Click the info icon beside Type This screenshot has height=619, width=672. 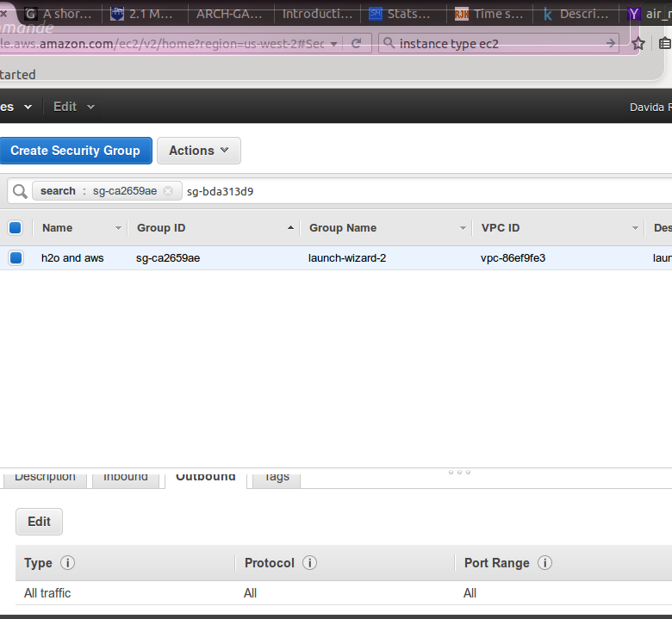pyautogui.click(x=67, y=563)
